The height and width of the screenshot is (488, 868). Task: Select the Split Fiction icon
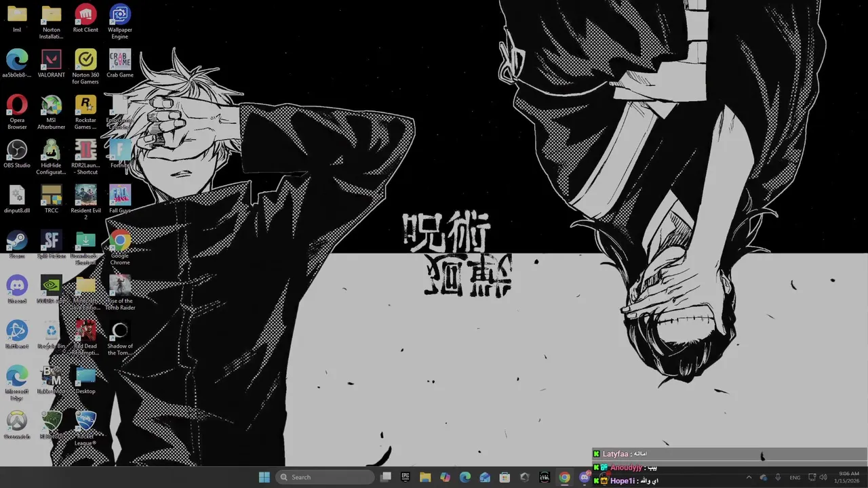pyautogui.click(x=52, y=245)
